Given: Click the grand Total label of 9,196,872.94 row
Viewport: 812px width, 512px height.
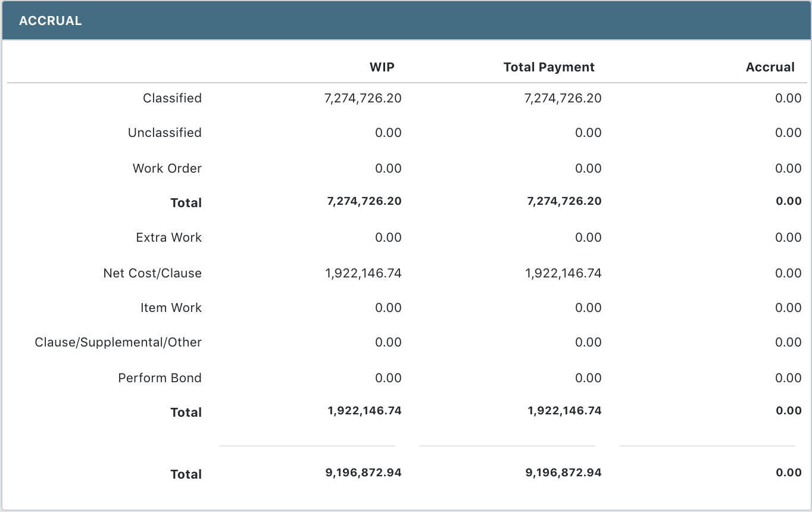Looking at the screenshot, I should [x=186, y=474].
